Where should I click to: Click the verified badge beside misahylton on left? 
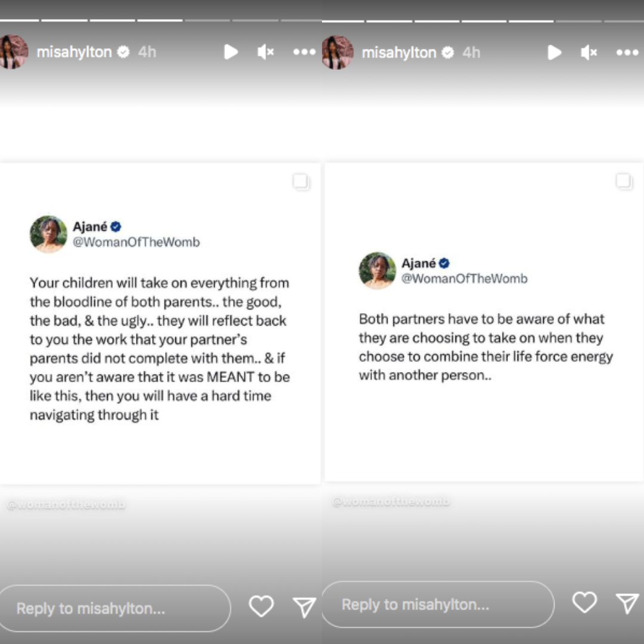[x=123, y=52]
